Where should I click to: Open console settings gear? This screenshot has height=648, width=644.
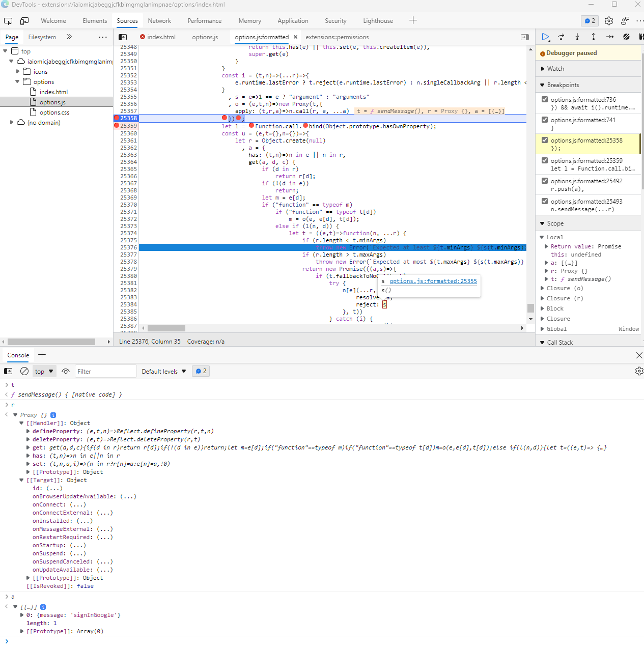tap(639, 371)
